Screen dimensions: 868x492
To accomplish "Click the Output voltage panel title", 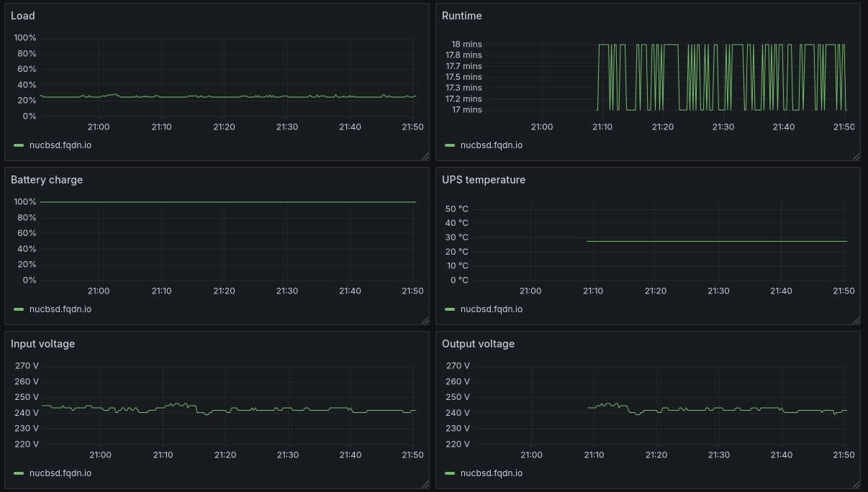I will coord(478,344).
